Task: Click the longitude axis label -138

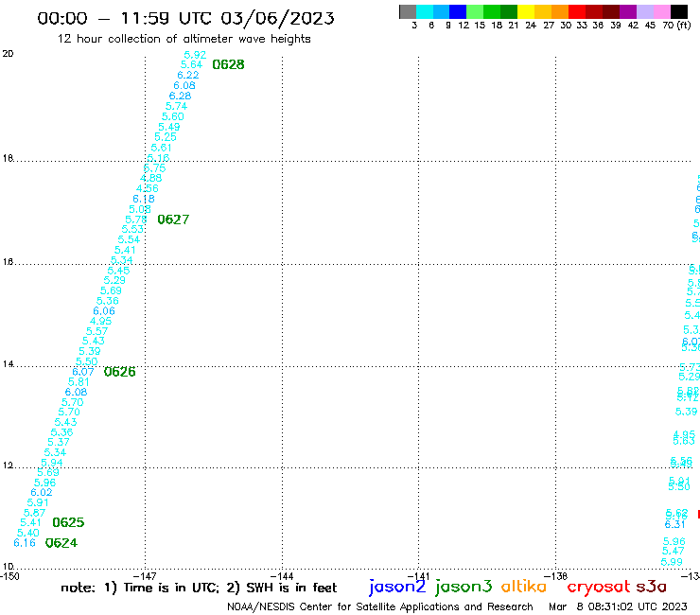Action: 556,576
